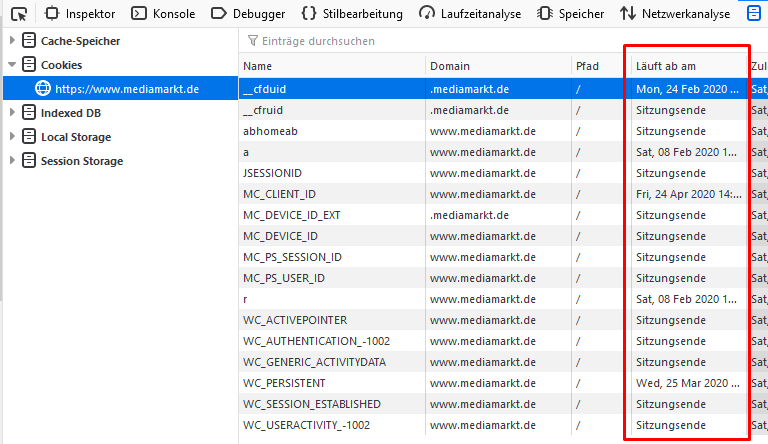Click the Cache-Speicher tree label
Image resolution: width=768 pixels, height=444 pixels.
tap(80, 41)
